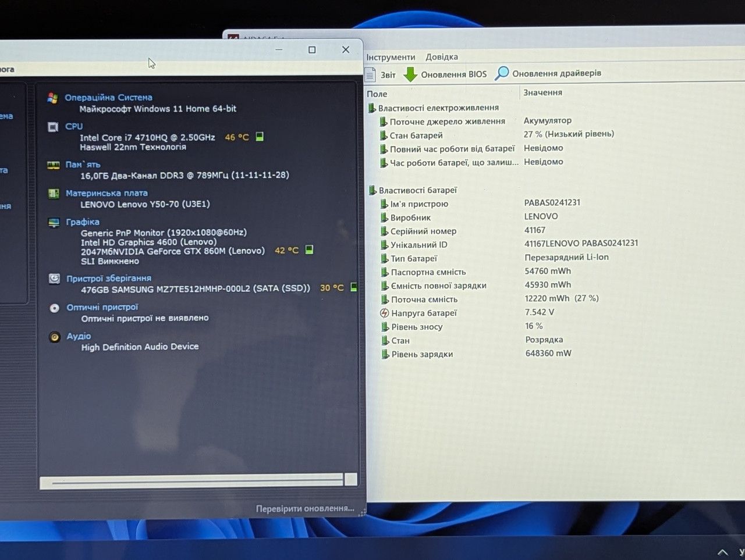Image resolution: width=745 pixels, height=560 pixels.
Task: Click the Intel Core i7 4710HQ text
Action: [x=147, y=137]
